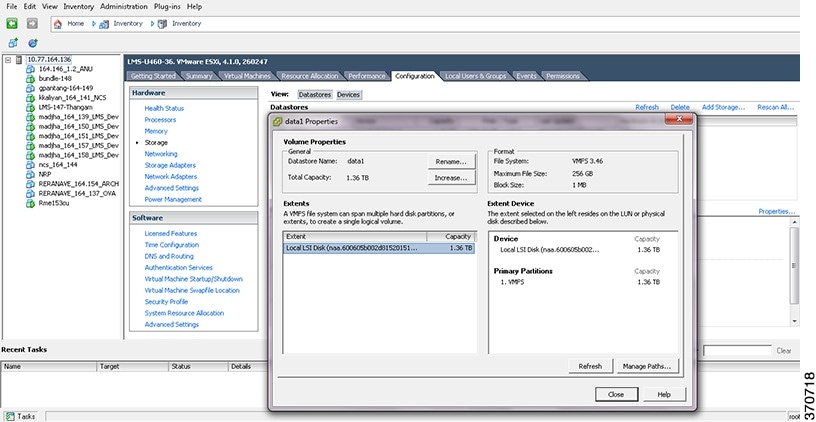Click the Devices view button

coord(348,95)
